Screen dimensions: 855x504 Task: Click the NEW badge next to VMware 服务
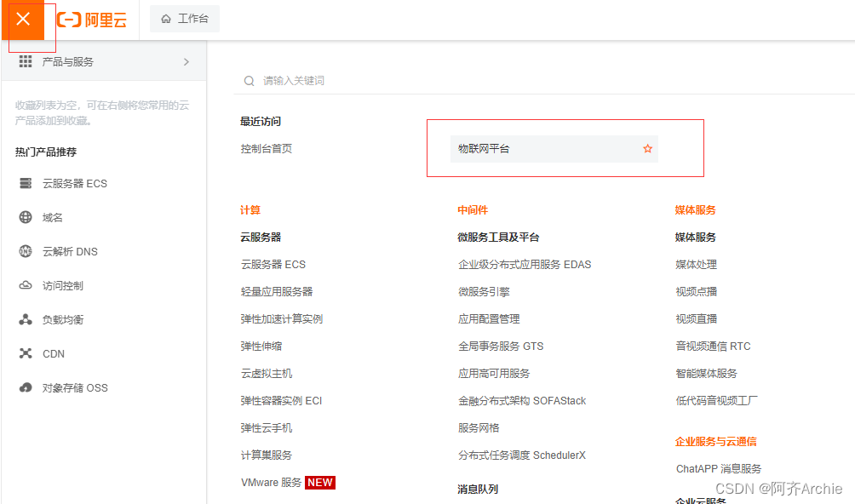[319, 482]
